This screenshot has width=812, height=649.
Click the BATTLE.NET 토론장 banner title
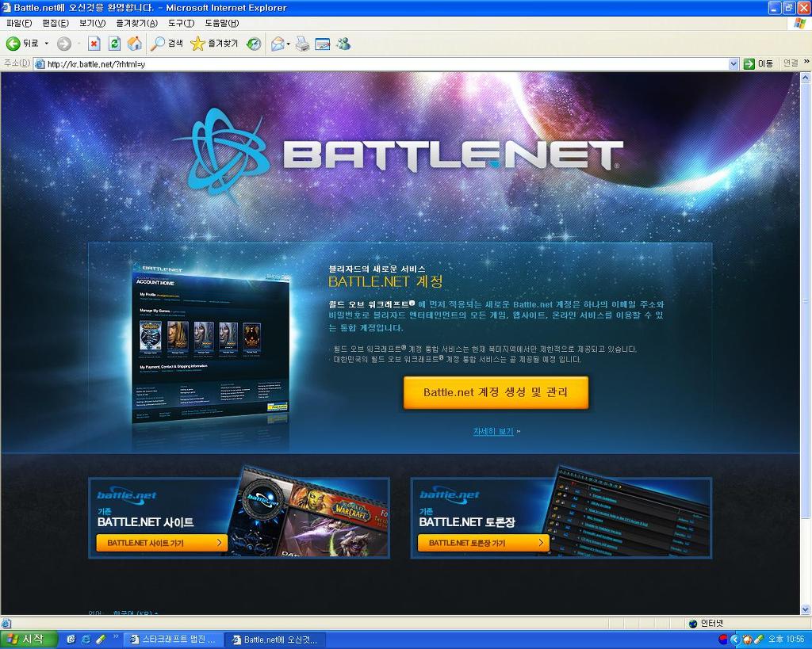pos(467,522)
